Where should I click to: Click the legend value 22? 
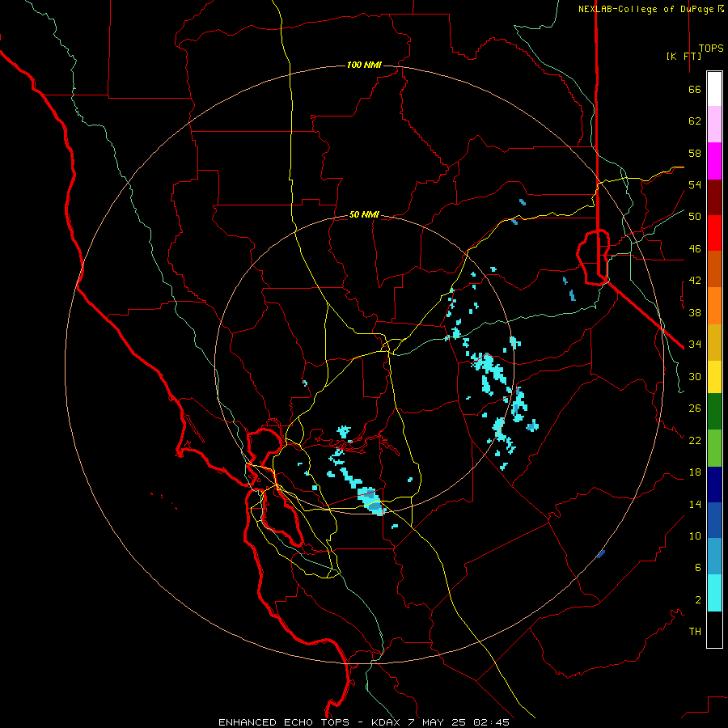point(695,440)
